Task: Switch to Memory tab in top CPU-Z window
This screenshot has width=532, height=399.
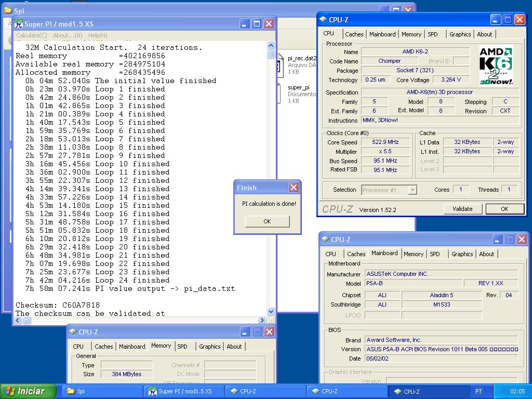Action: (411, 34)
